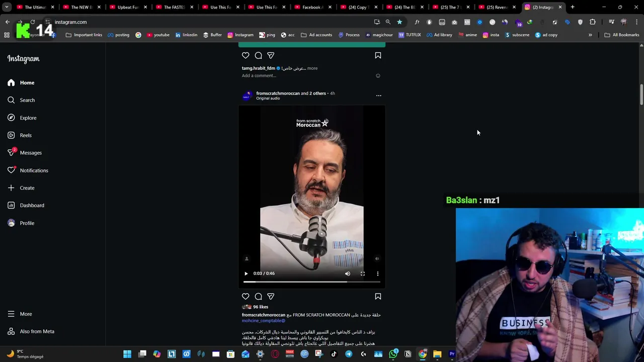Bookmark the tamg.harabit_fdm post

pyautogui.click(x=378, y=55)
